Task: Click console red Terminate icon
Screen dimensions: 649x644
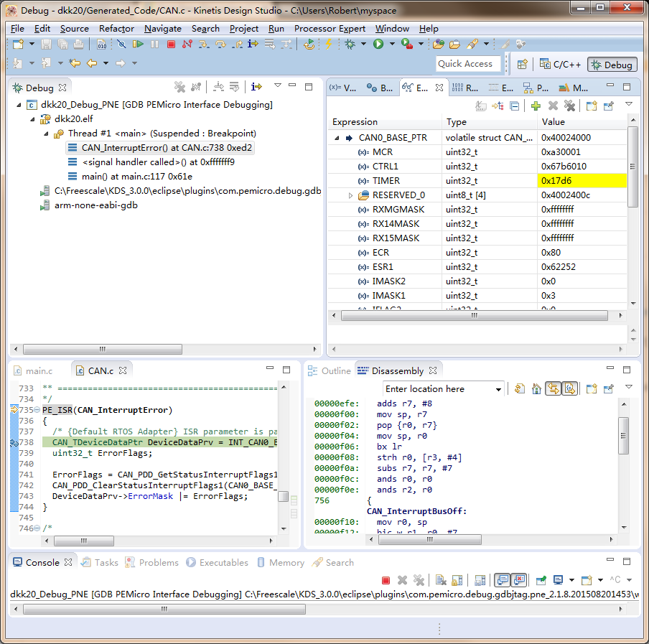Action: coord(386,580)
